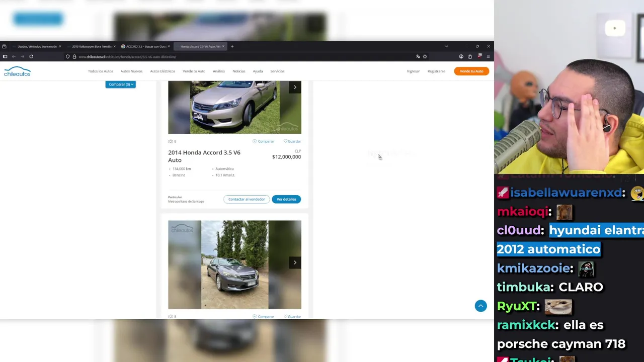Open Autos Nuevos menu

pos(131,71)
